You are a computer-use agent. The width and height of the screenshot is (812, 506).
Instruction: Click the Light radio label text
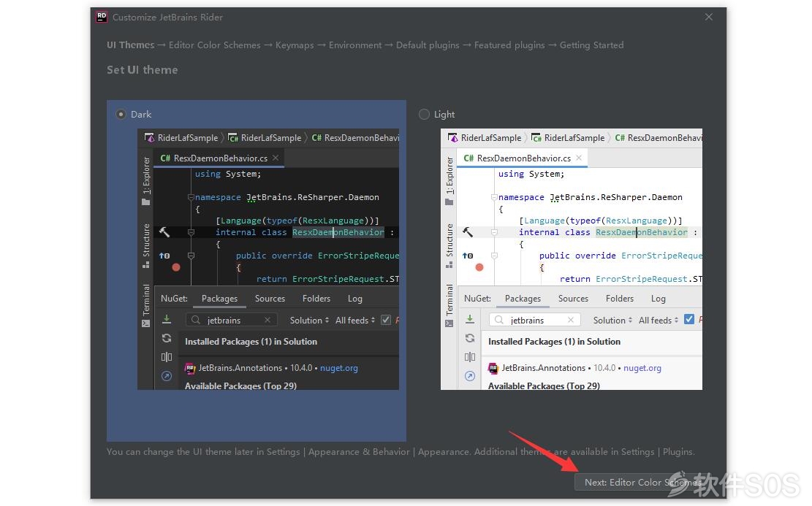tap(444, 115)
